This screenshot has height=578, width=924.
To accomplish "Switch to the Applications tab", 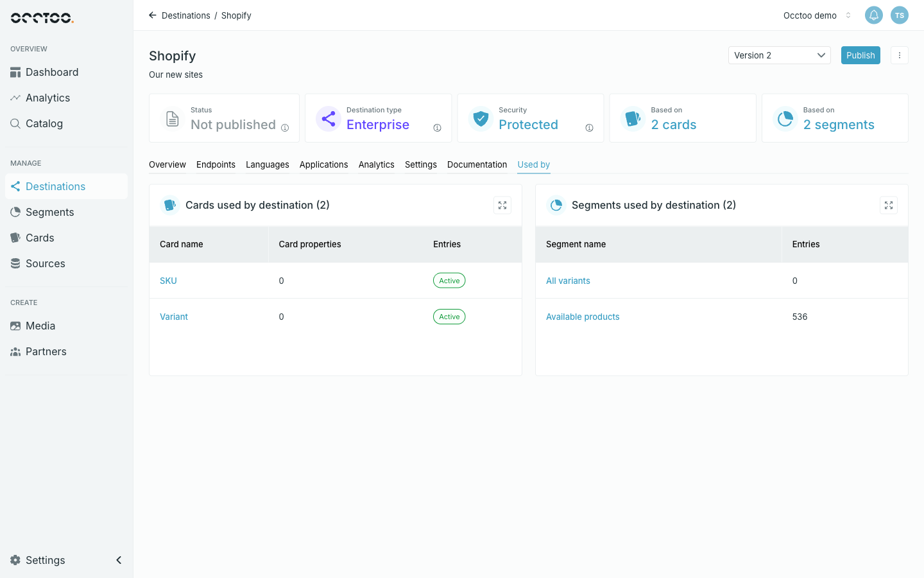I will (324, 165).
